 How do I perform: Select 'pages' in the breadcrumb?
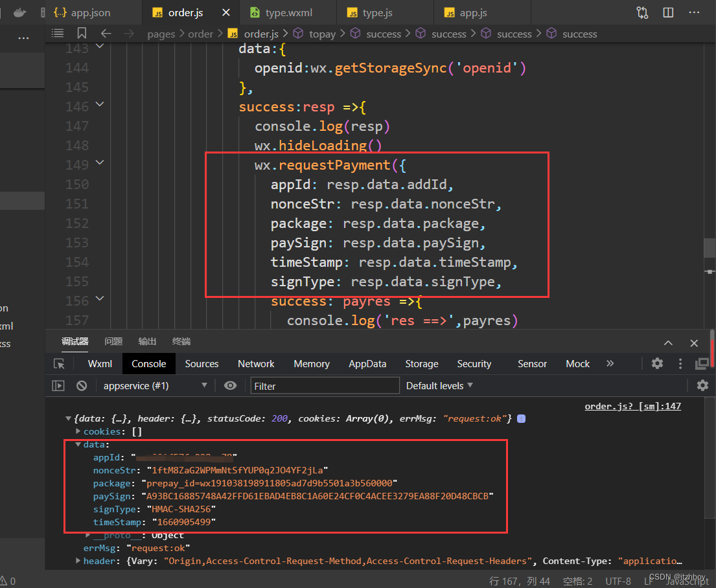[x=161, y=34]
